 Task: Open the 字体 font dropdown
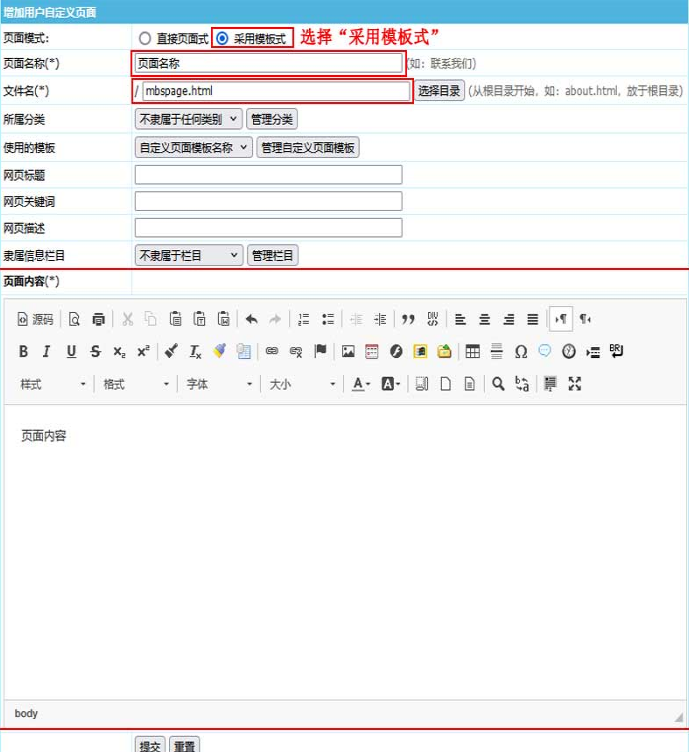(219, 384)
